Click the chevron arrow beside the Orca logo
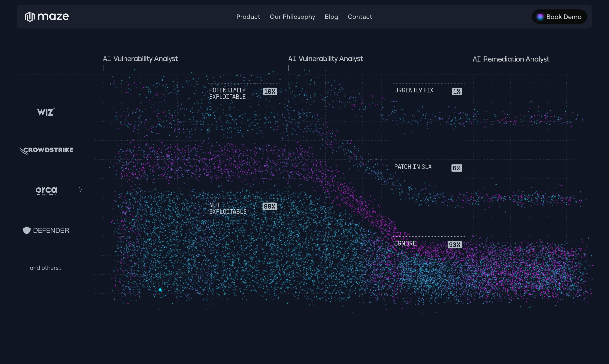The width and height of the screenshot is (609, 364). coord(80,190)
